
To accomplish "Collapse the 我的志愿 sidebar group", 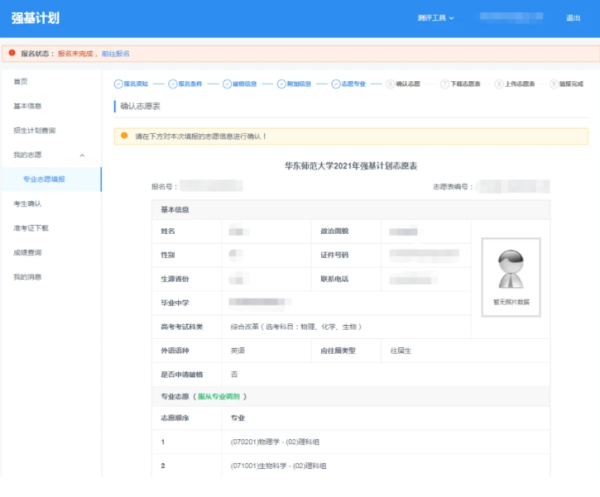I will tap(82, 155).
